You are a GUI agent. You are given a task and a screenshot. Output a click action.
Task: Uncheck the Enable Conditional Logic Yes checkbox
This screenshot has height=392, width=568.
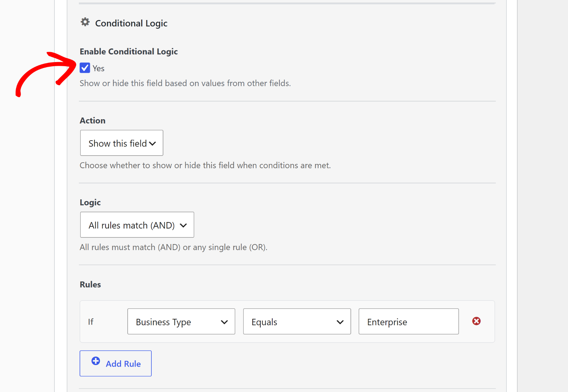[x=85, y=68]
